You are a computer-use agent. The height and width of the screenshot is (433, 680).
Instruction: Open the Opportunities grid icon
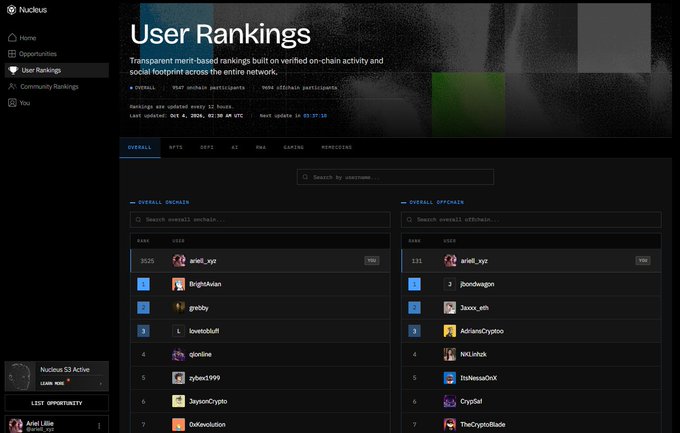(x=12, y=54)
